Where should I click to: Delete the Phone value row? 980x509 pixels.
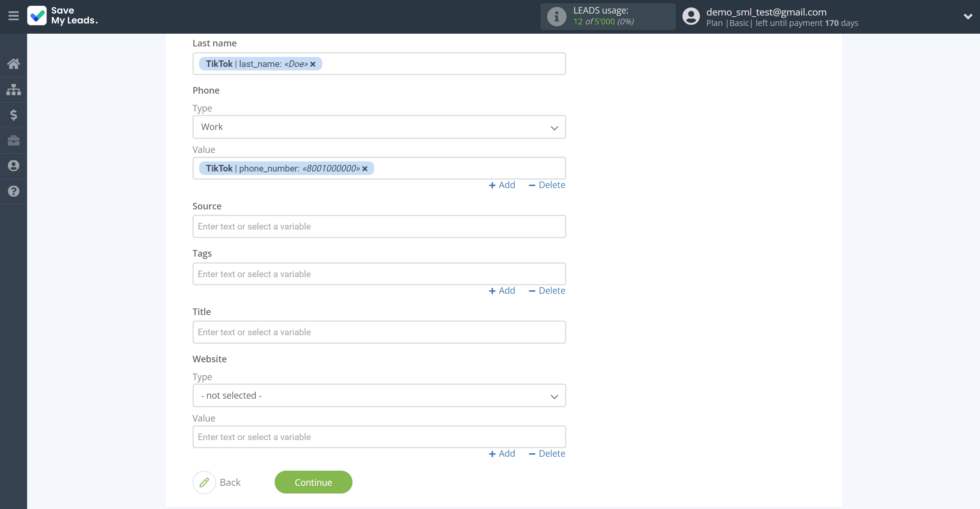pyautogui.click(x=547, y=185)
